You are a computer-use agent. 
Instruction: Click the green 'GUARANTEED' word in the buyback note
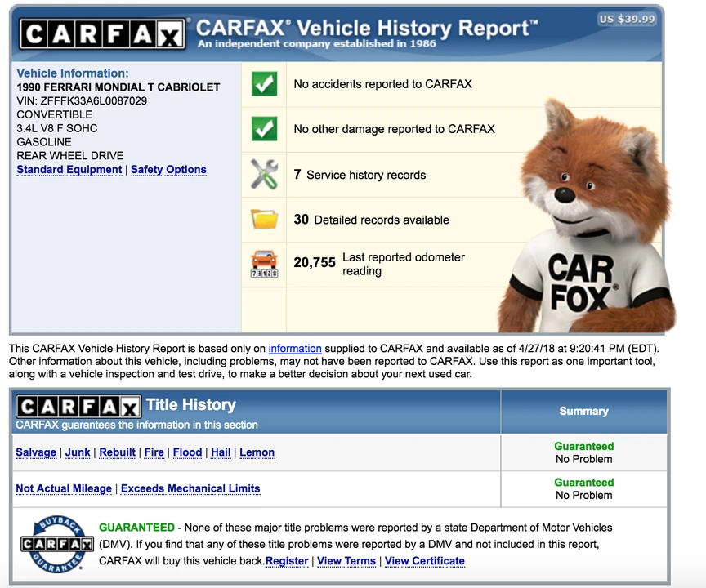(136, 528)
